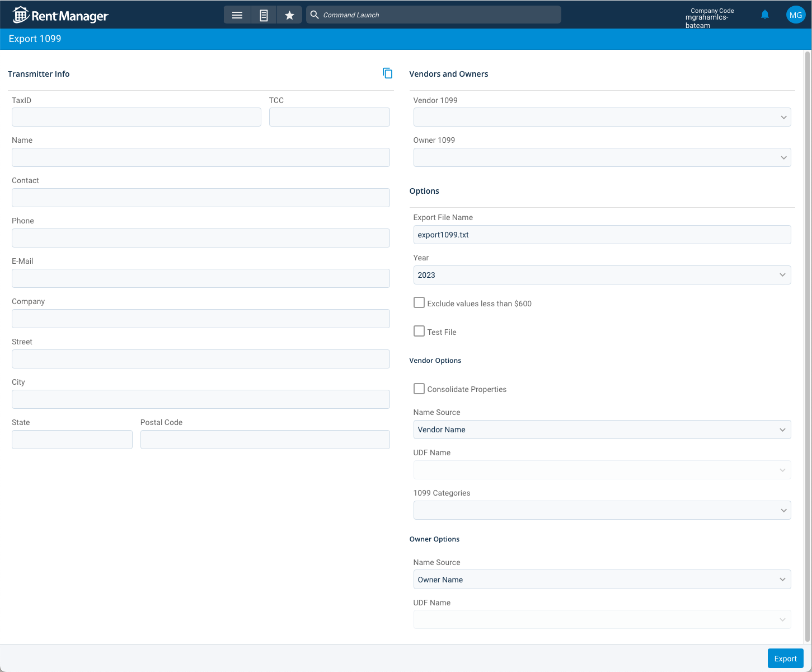The height and width of the screenshot is (672, 812).
Task: Focus the Command Launch search field
Action: [434, 15]
